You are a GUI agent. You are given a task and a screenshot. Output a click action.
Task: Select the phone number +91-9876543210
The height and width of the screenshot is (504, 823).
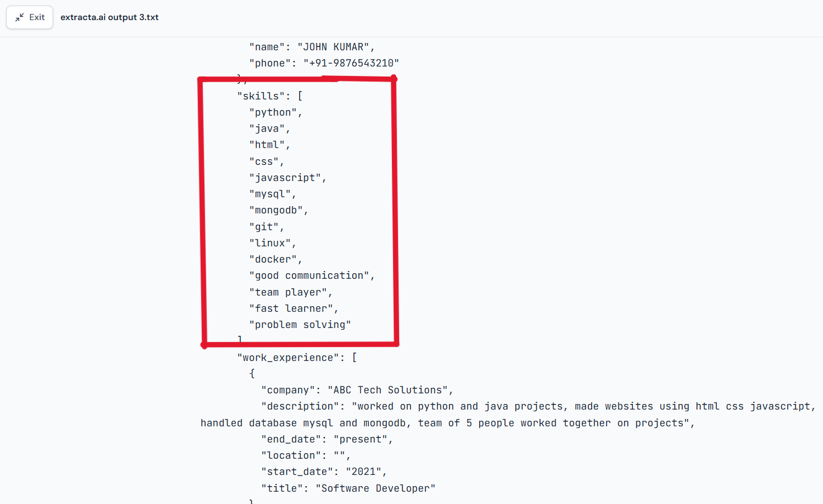pyautogui.click(x=351, y=63)
